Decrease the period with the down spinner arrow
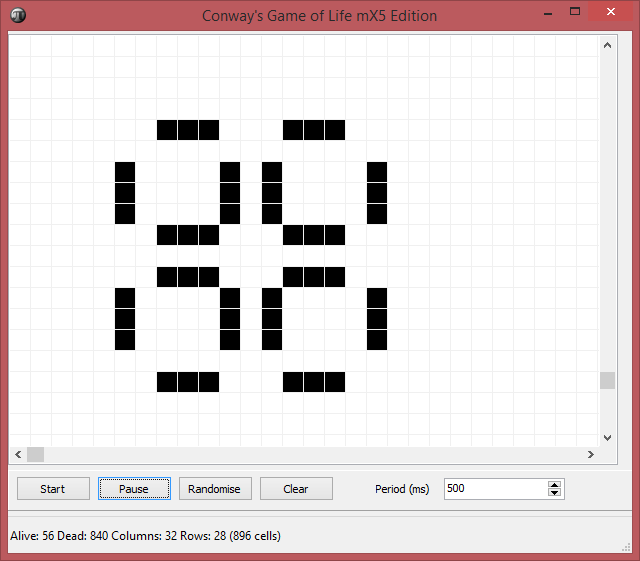Screen dimensions: 640x561 pyautogui.click(x=555, y=493)
